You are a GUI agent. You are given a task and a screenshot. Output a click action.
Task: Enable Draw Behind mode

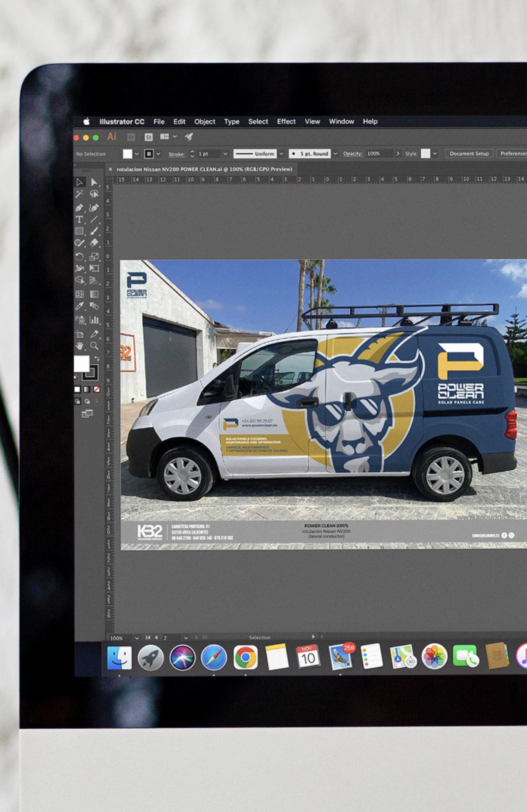click(x=87, y=401)
